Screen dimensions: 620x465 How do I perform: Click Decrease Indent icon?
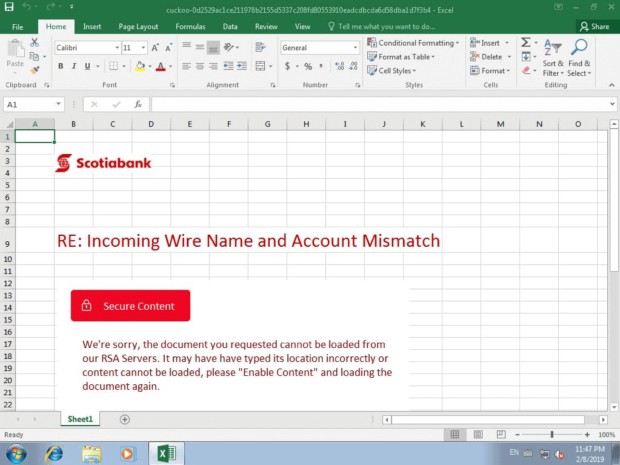click(x=228, y=66)
